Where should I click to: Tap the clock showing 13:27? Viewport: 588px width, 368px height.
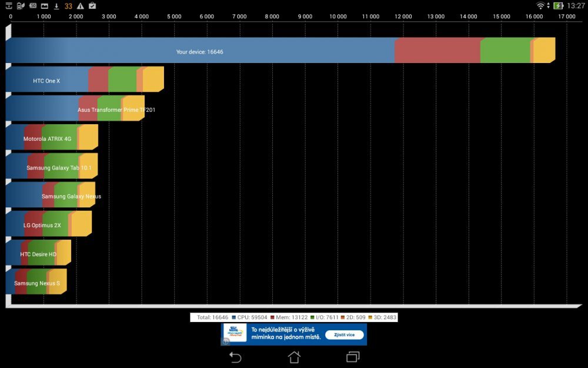(x=576, y=5)
